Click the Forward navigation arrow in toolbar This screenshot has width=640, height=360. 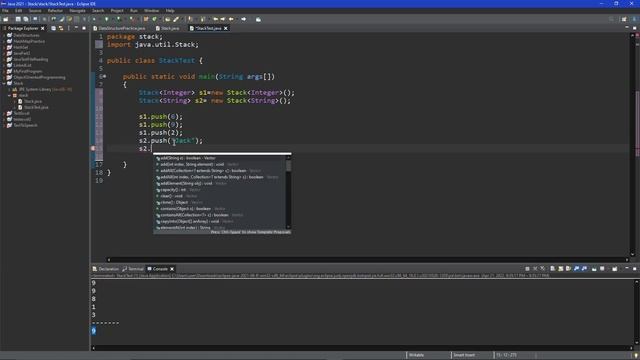[244, 19]
